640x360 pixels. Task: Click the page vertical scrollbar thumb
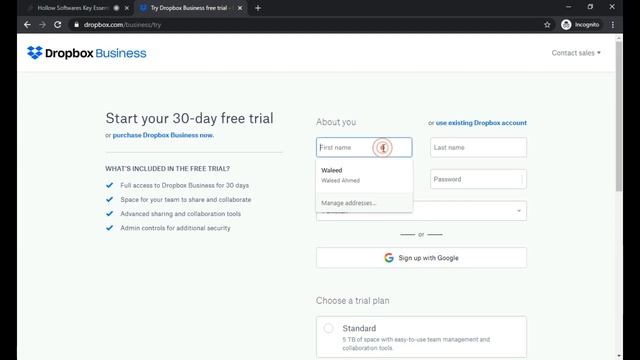[619, 116]
